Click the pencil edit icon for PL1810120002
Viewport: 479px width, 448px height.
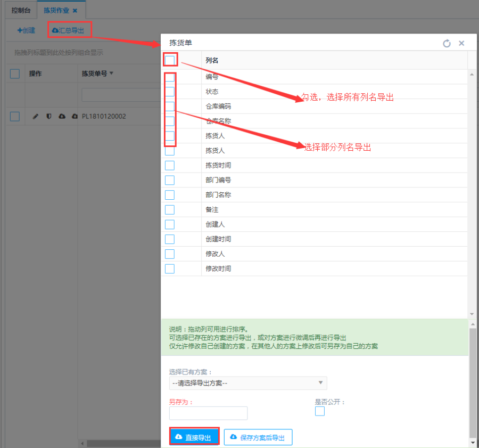(x=36, y=116)
